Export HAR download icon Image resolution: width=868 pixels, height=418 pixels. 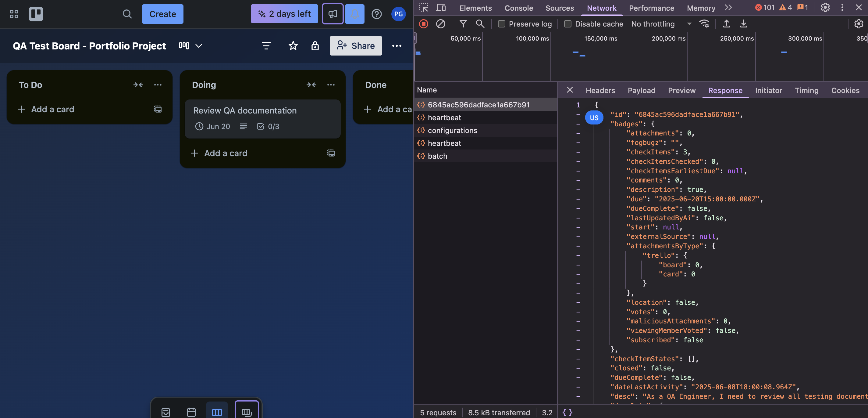click(743, 23)
